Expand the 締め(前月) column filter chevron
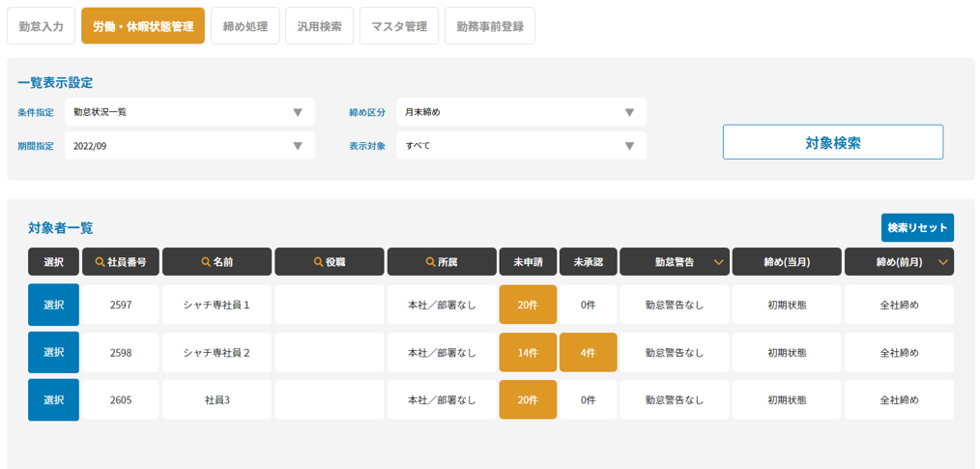This screenshot has width=980, height=469. pos(942,262)
